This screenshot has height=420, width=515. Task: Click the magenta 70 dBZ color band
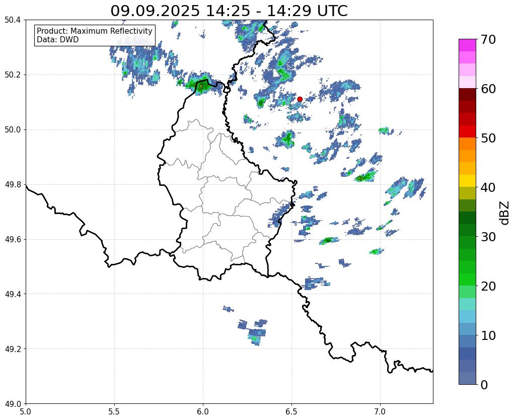coord(467,45)
